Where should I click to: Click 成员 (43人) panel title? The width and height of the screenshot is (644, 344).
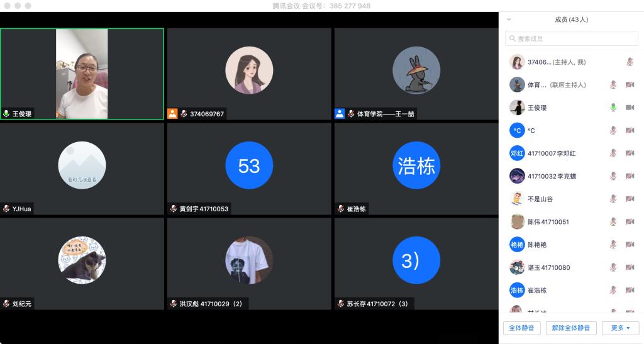click(x=571, y=19)
